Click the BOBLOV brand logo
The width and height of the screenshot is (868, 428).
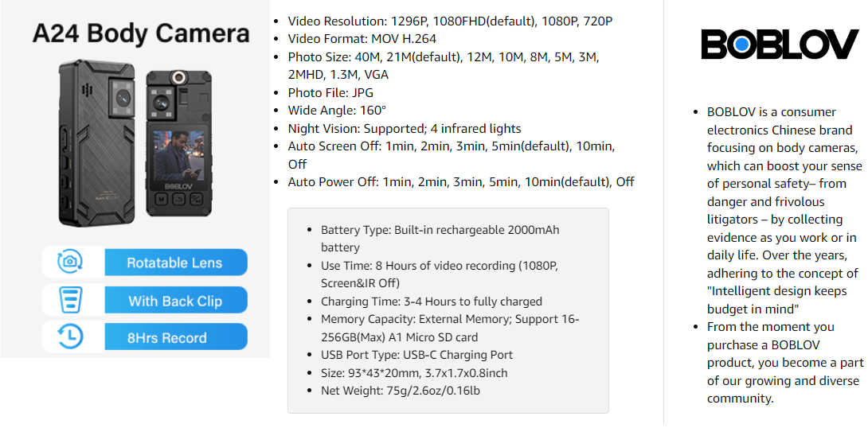[780, 45]
